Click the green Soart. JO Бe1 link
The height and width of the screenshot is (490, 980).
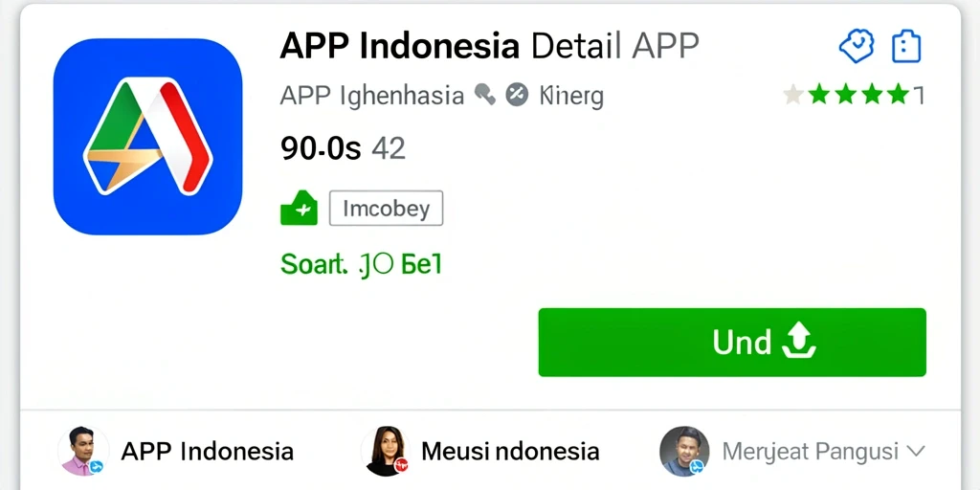point(361,265)
